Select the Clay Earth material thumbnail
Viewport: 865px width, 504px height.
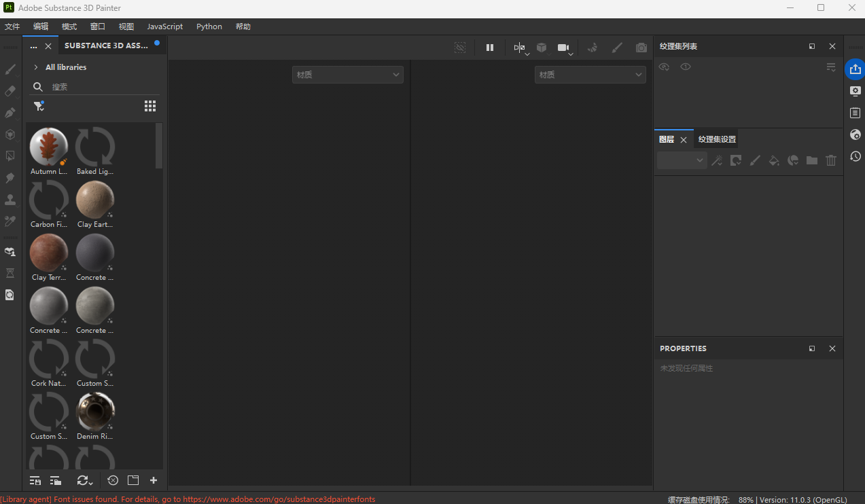pos(95,200)
